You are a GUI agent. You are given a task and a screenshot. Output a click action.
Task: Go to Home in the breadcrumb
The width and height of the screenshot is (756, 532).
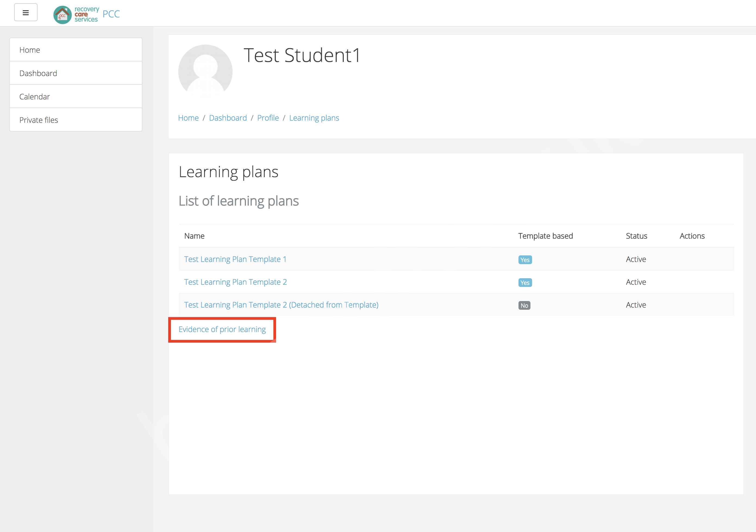(188, 118)
